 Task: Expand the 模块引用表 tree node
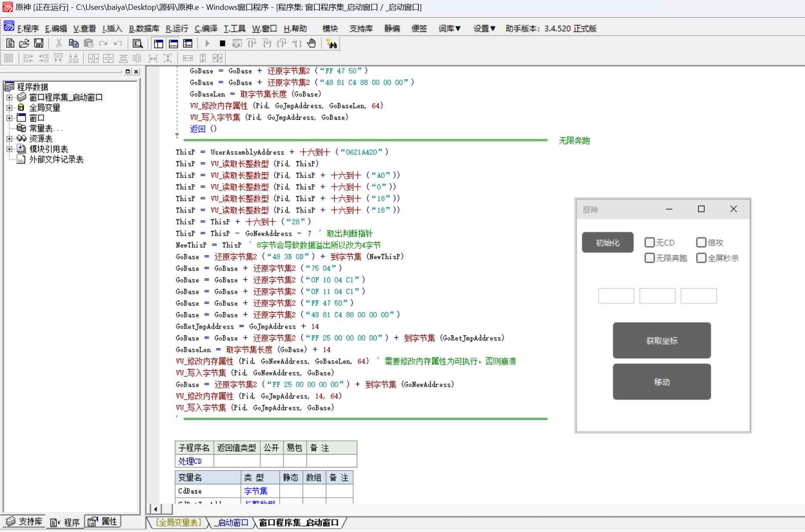(9, 149)
